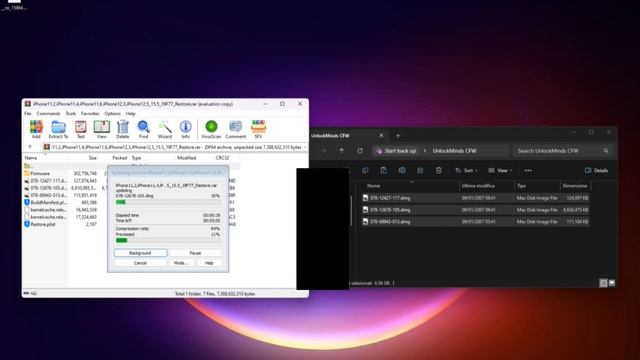Sort Explorer by Dimensione column
640x360 pixels.
click(575, 186)
